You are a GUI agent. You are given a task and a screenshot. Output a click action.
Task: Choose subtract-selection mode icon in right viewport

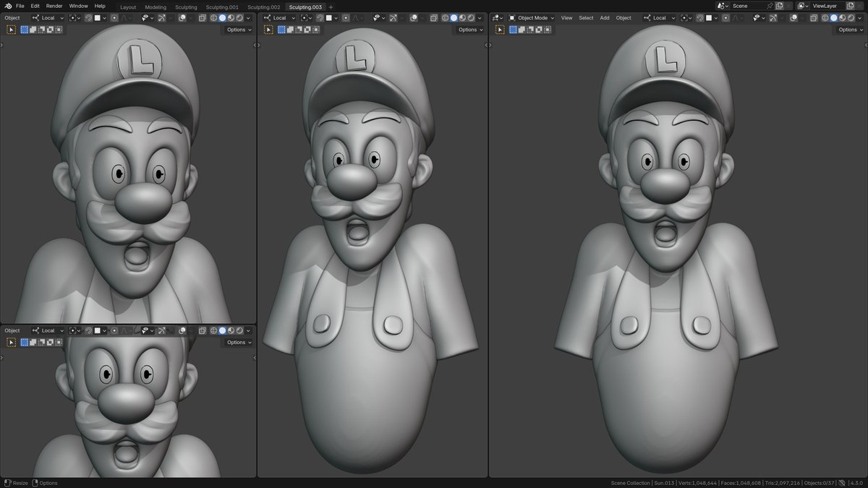coord(530,30)
